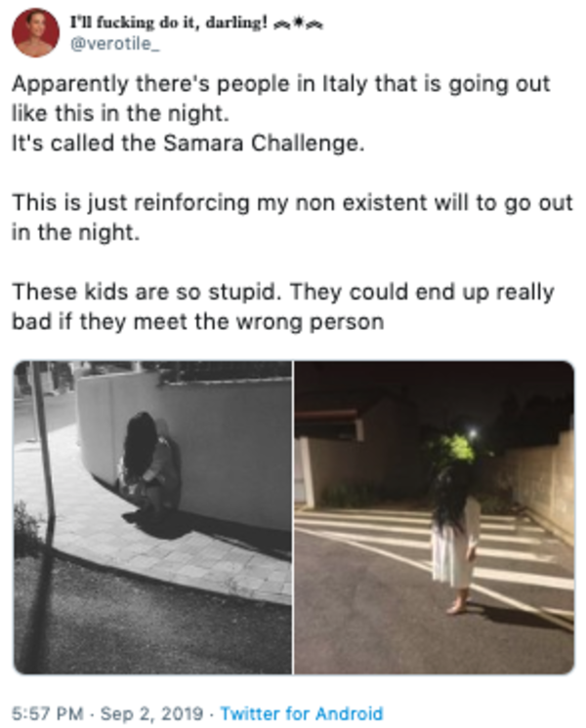Open the left black-and-white photo

153,517
